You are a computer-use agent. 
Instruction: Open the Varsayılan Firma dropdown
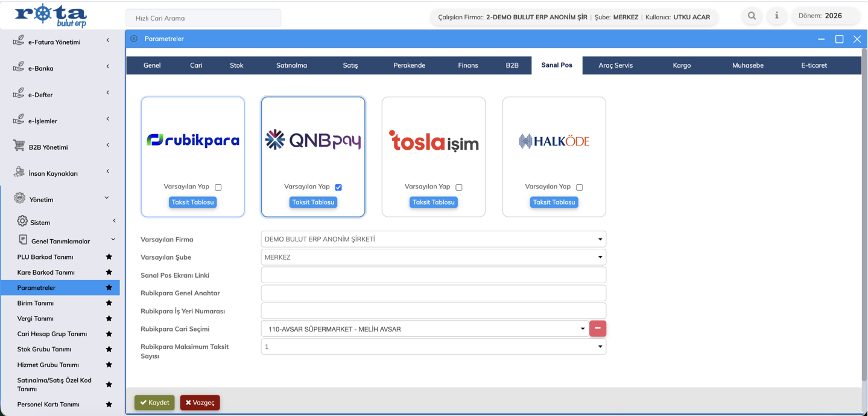point(433,239)
